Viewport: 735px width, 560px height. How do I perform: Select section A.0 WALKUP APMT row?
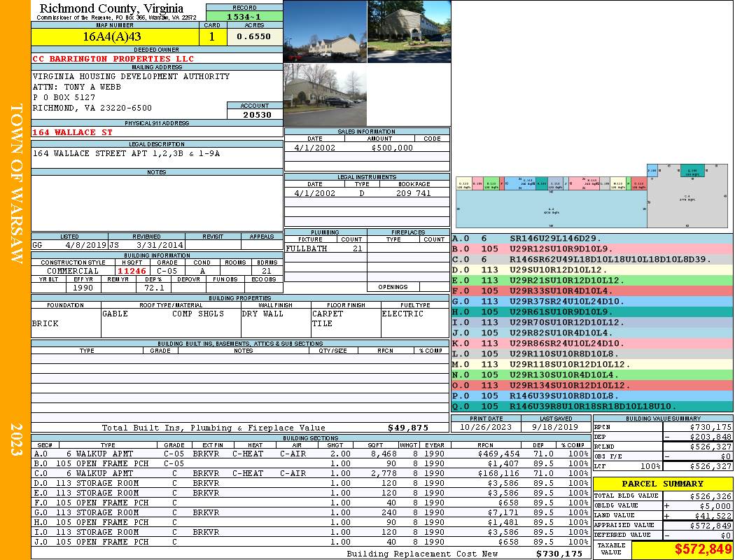(x=310, y=454)
